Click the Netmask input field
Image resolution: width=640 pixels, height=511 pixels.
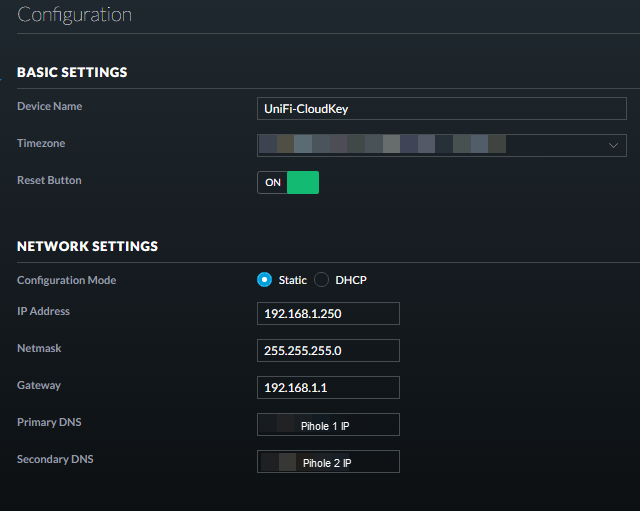pyautogui.click(x=328, y=351)
